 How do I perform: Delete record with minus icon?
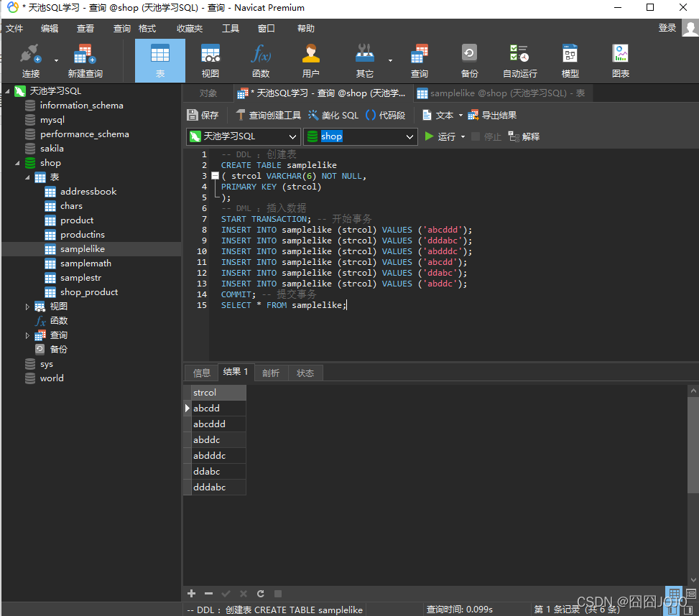coord(208,593)
